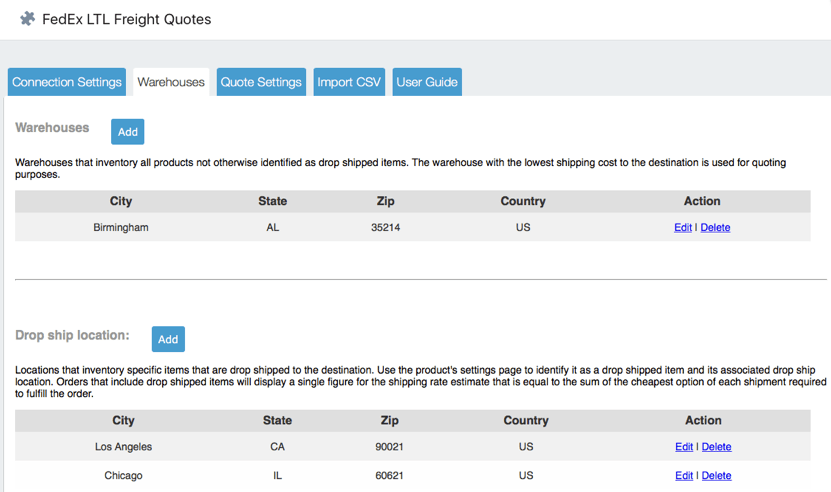Click the Birmingham city cell
This screenshot has width=831, height=492.
(x=121, y=227)
